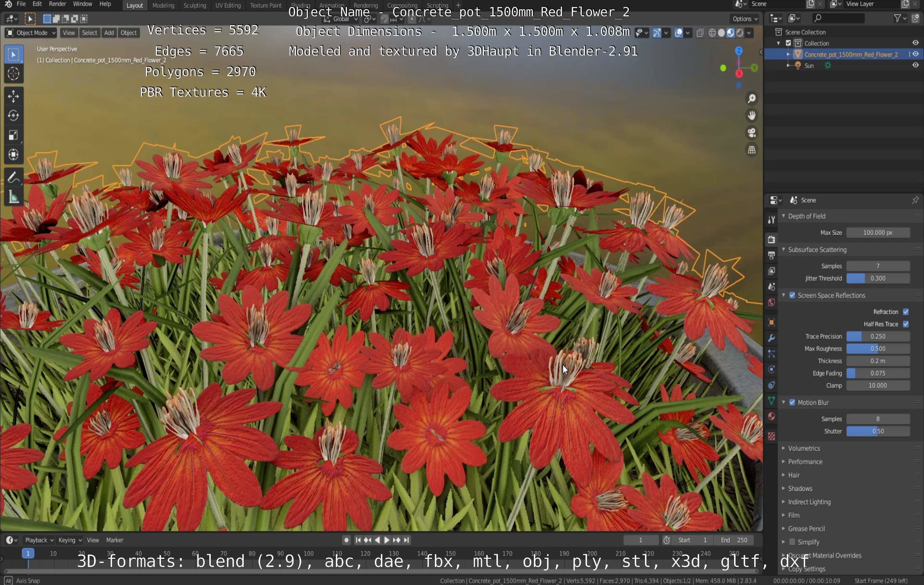Screen dimensions: 924x585
Task: Adjust the Jitter Threshold slider
Action: coord(878,279)
